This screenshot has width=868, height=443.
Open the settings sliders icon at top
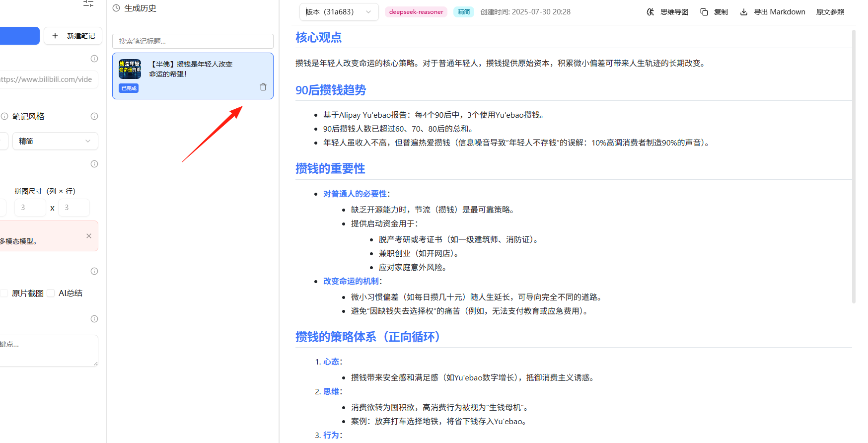click(x=88, y=3)
